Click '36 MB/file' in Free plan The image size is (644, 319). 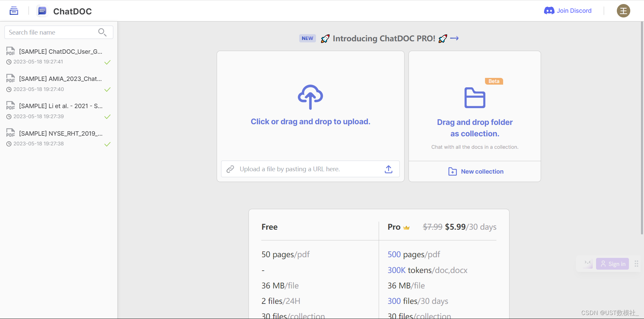pyautogui.click(x=280, y=286)
